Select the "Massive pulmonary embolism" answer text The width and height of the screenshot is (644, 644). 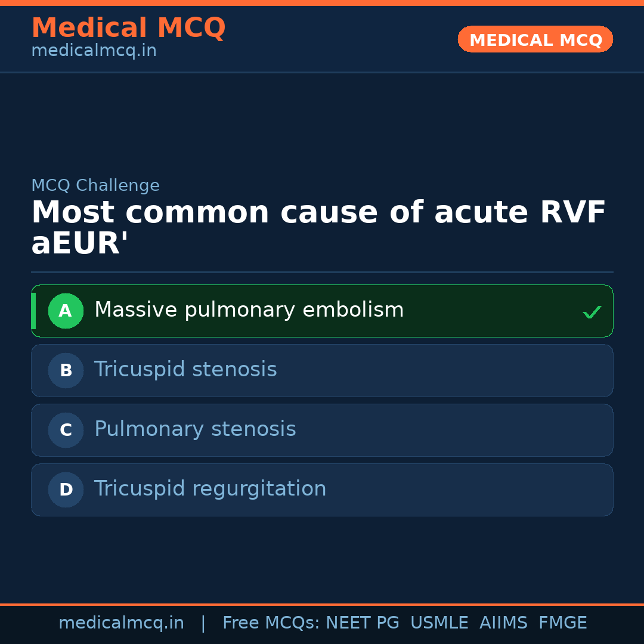coord(249,310)
